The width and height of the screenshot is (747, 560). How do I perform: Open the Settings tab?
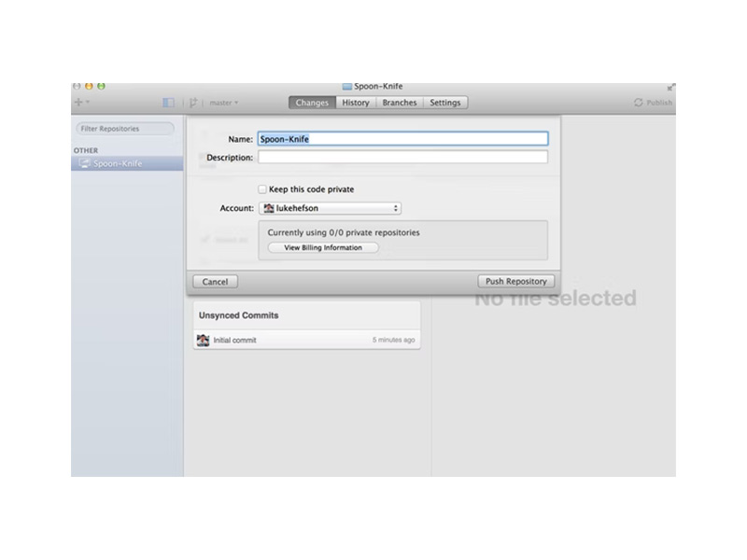[x=445, y=103]
